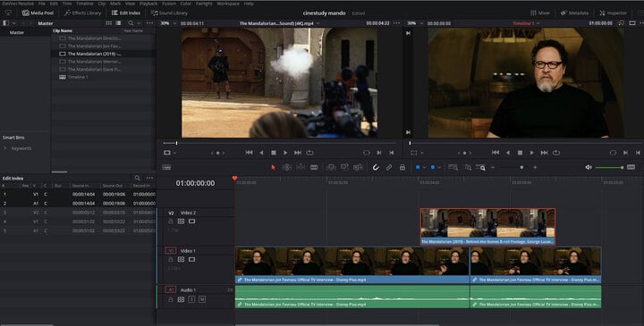Screen dimensions: 644x326
Task: Toggle the Edit Index panel
Action: click(126, 13)
